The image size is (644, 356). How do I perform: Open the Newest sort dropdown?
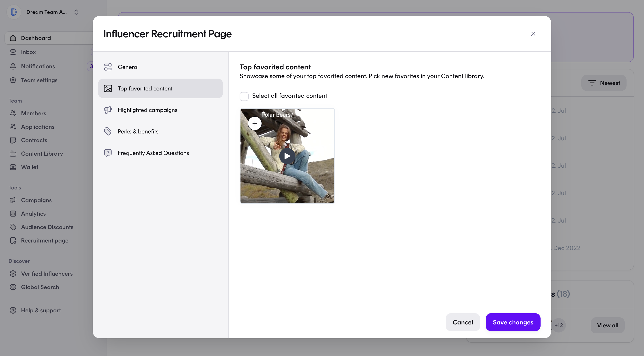coord(603,83)
